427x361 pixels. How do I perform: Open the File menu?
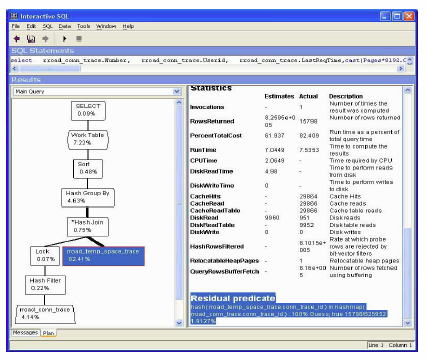(16, 26)
